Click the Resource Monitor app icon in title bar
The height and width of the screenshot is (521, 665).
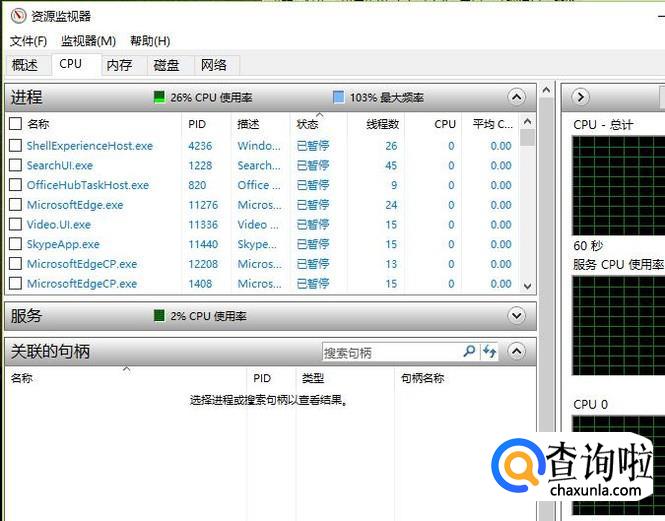point(18,16)
